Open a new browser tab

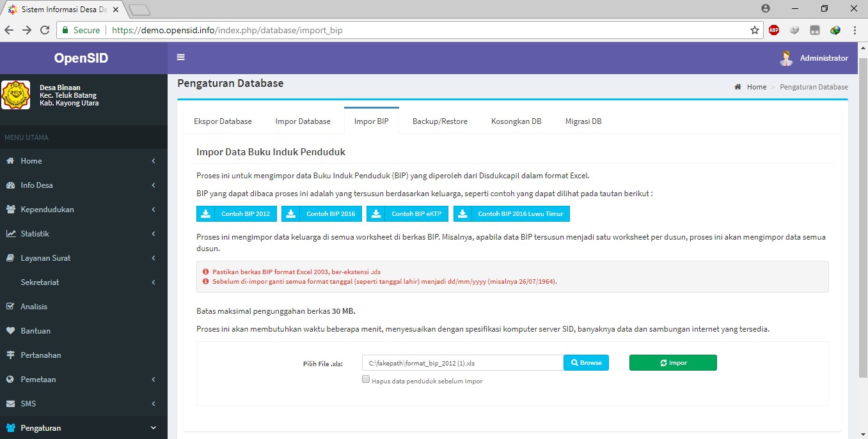[x=139, y=10]
